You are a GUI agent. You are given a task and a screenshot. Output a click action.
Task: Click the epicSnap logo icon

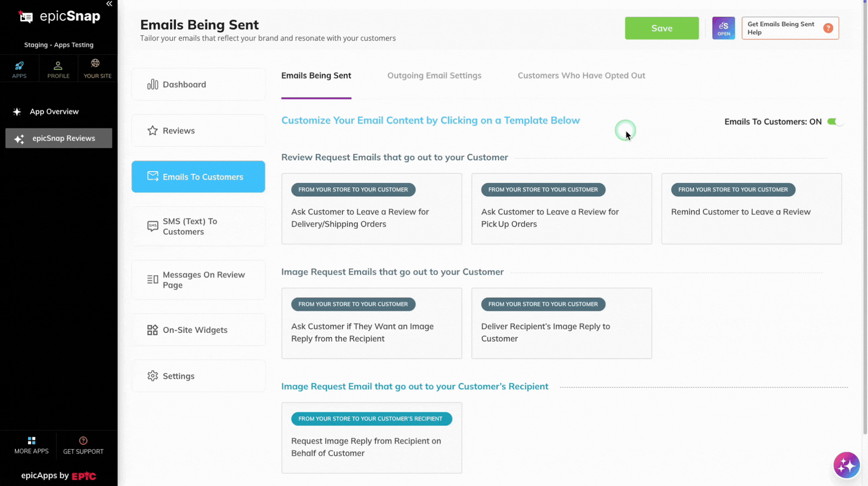26,17
